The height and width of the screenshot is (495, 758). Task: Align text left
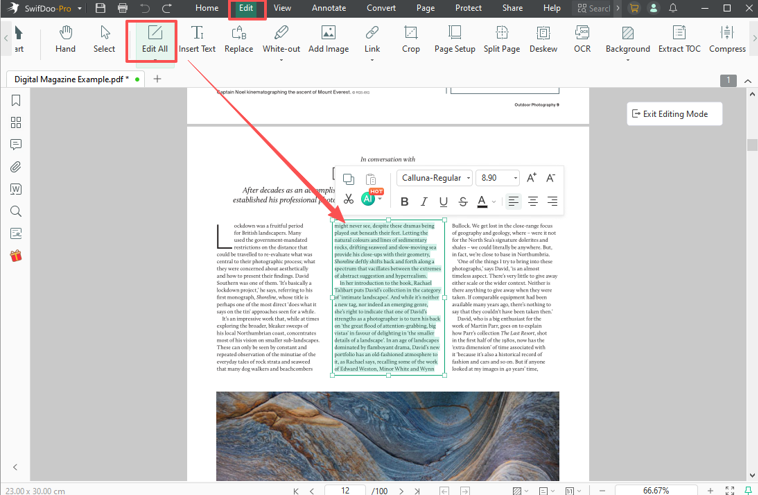click(513, 201)
